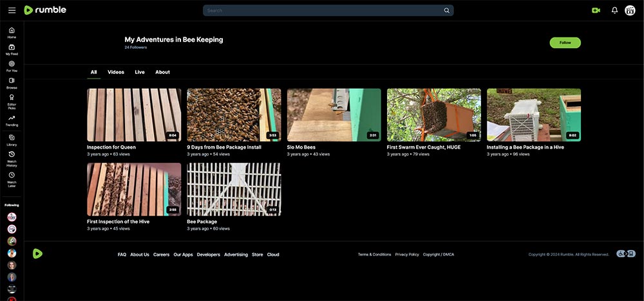The image size is (644, 301).
Task: Click the title 'Slo Mo Bees'
Action: coord(301,147)
